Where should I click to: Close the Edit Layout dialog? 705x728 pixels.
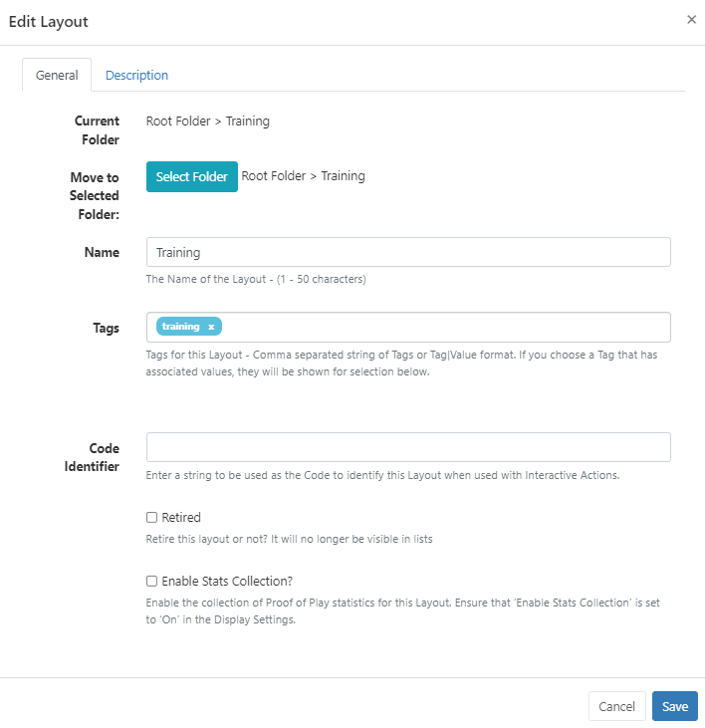pyautogui.click(x=691, y=20)
